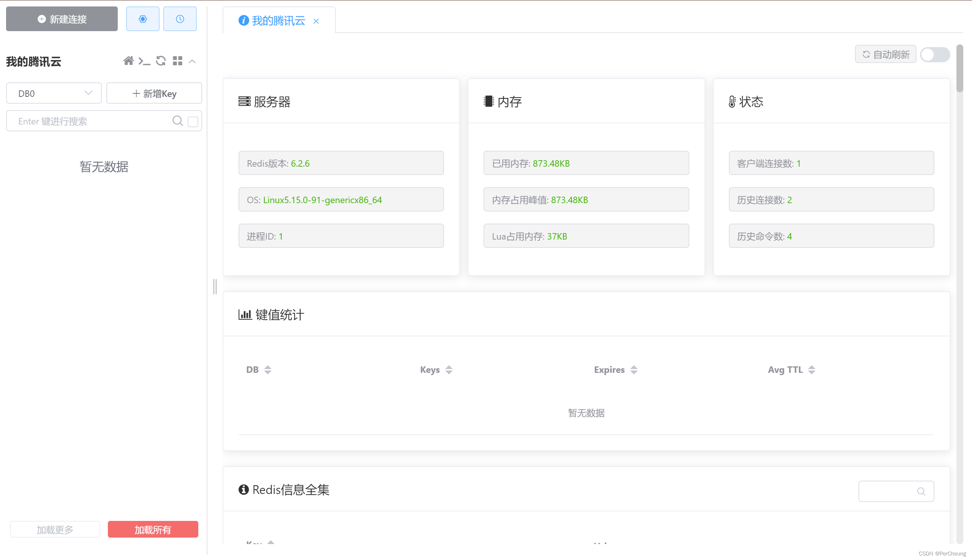The image size is (972, 560).
Task: Click the 键值统计 bar chart icon
Action: (x=245, y=315)
